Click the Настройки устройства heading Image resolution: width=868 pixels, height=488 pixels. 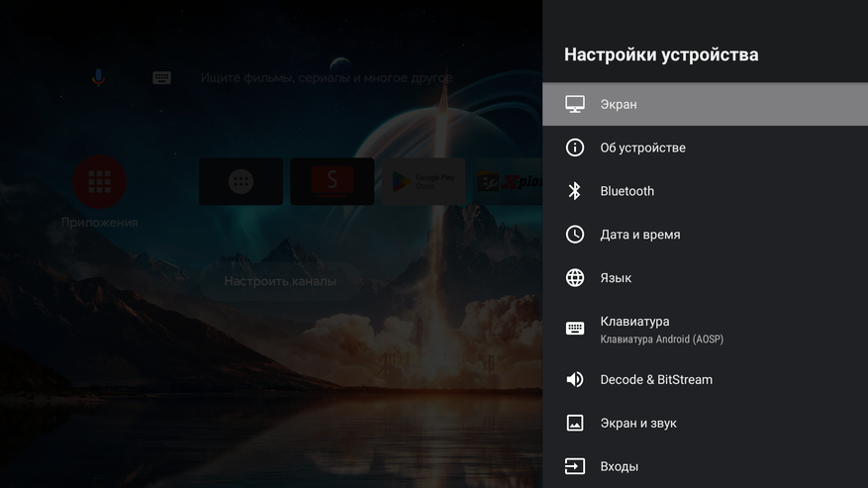coord(661,54)
